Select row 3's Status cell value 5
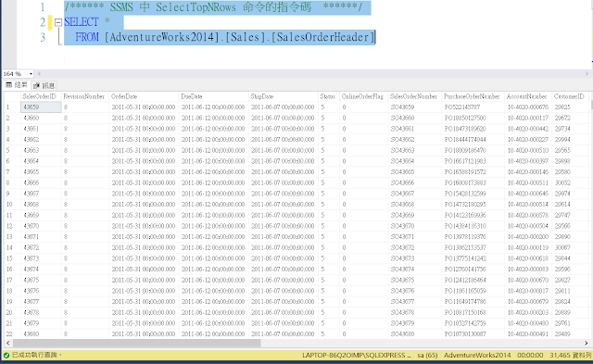The height and width of the screenshot is (364, 593). pos(329,129)
